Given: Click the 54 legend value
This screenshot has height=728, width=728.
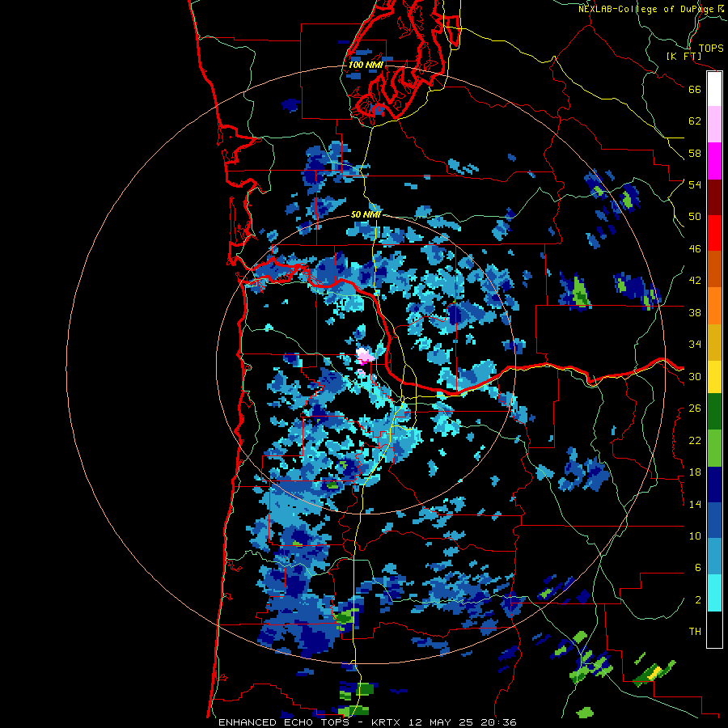Looking at the screenshot, I should pyautogui.click(x=695, y=184).
